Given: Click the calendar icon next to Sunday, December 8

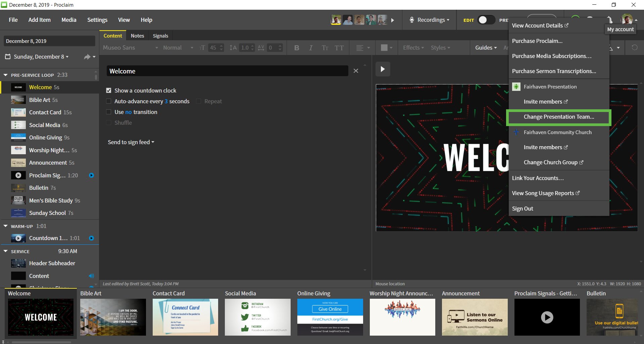Looking at the screenshot, I should point(8,57).
